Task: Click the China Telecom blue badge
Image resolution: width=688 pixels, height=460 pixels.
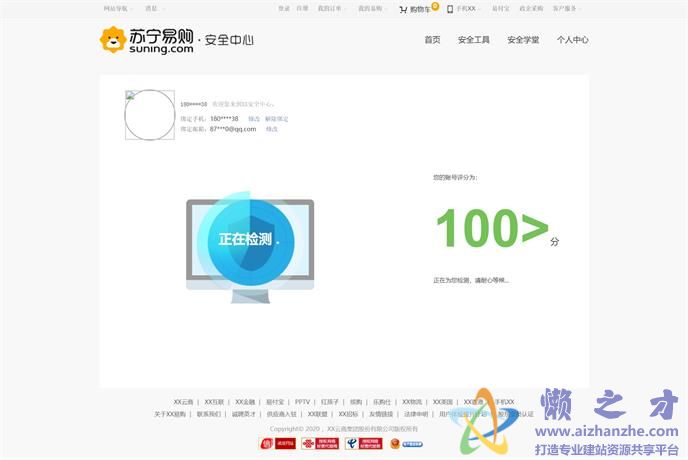Action: (x=364, y=444)
